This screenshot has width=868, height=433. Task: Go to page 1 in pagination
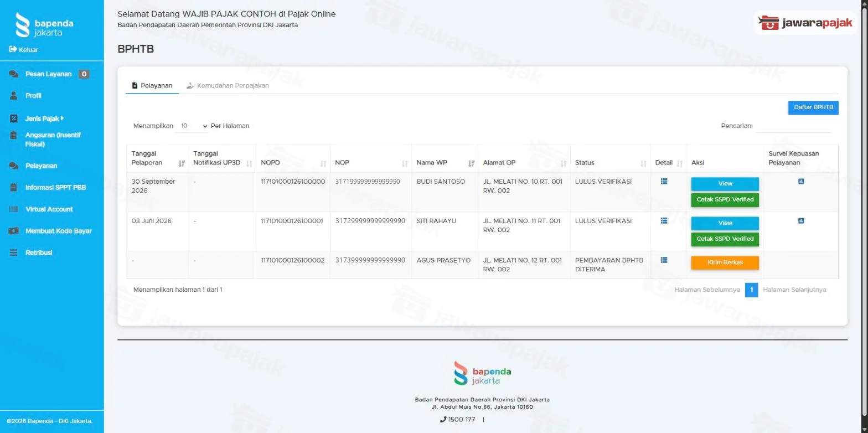pos(751,290)
